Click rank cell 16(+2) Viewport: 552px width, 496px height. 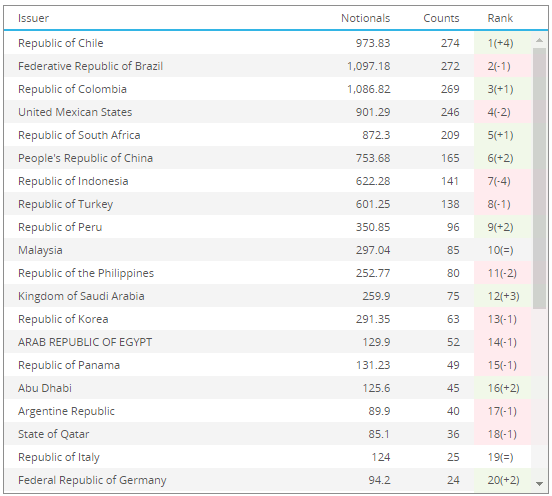pos(503,388)
